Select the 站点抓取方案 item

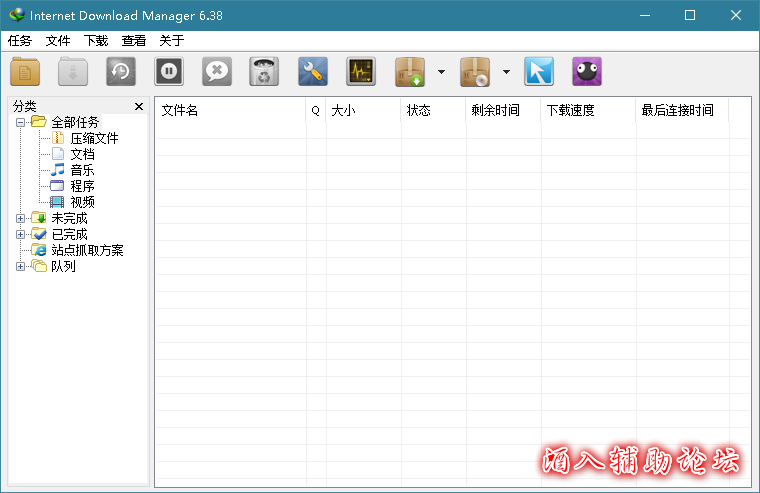point(87,250)
